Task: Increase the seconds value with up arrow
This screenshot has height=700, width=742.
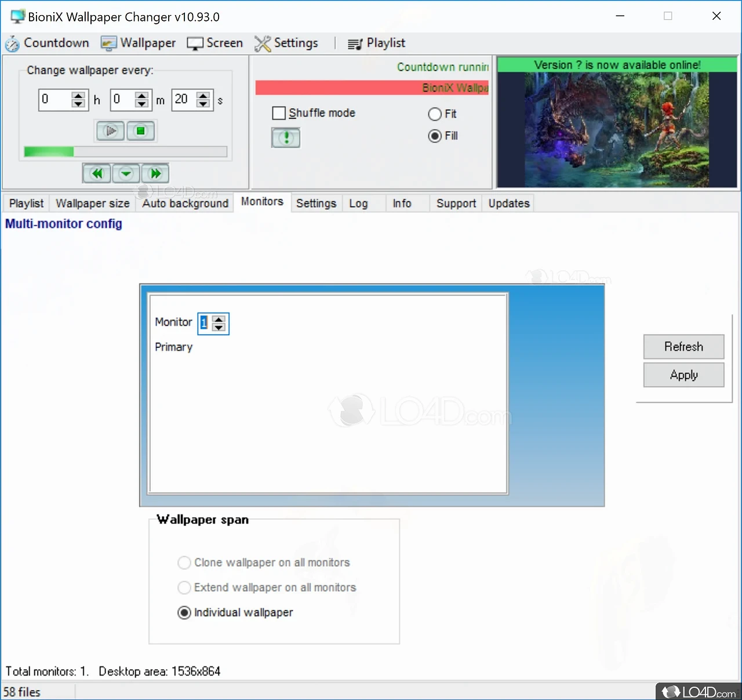Action: (203, 95)
